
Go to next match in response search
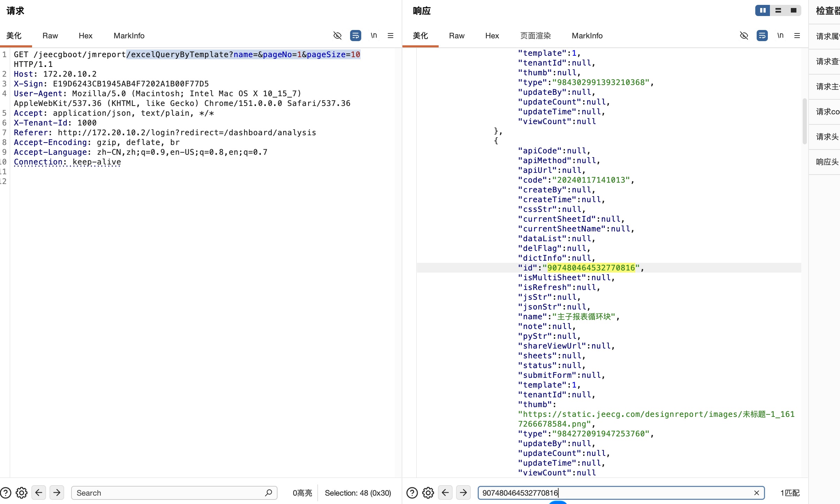pyautogui.click(x=463, y=492)
